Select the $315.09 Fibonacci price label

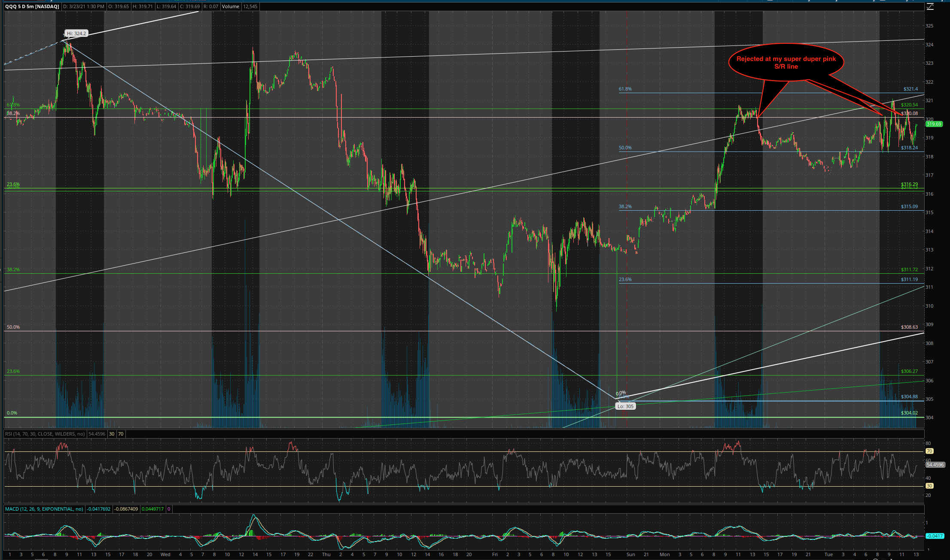coord(909,206)
